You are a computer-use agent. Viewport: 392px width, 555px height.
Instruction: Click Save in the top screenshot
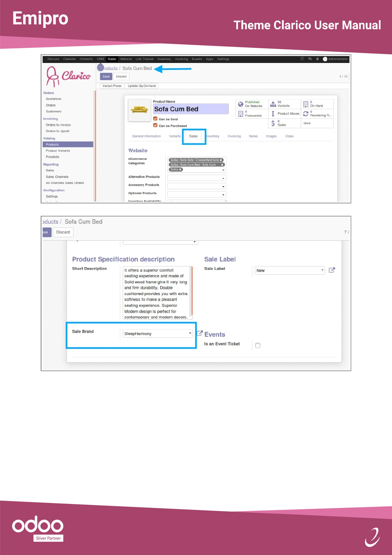click(106, 76)
